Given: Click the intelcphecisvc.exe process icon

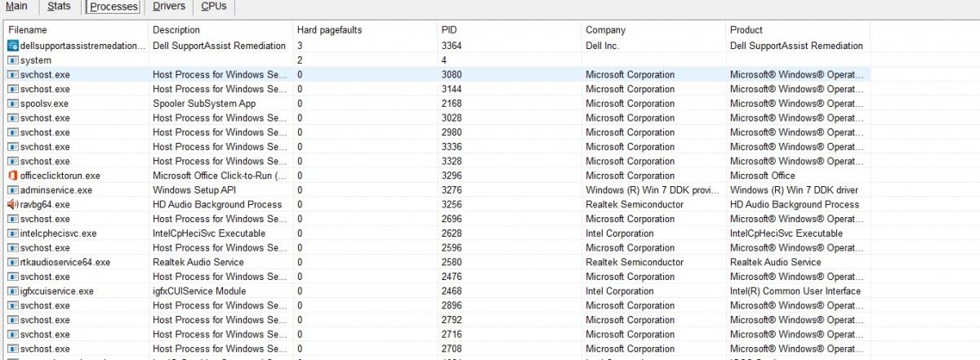Looking at the screenshot, I should 12,233.
